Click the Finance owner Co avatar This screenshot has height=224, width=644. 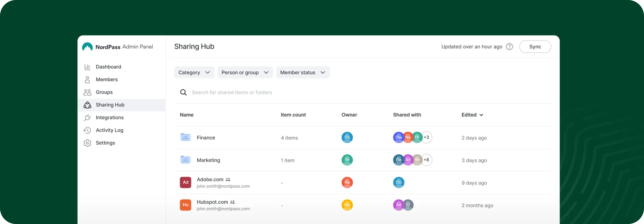(x=347, y=138)
